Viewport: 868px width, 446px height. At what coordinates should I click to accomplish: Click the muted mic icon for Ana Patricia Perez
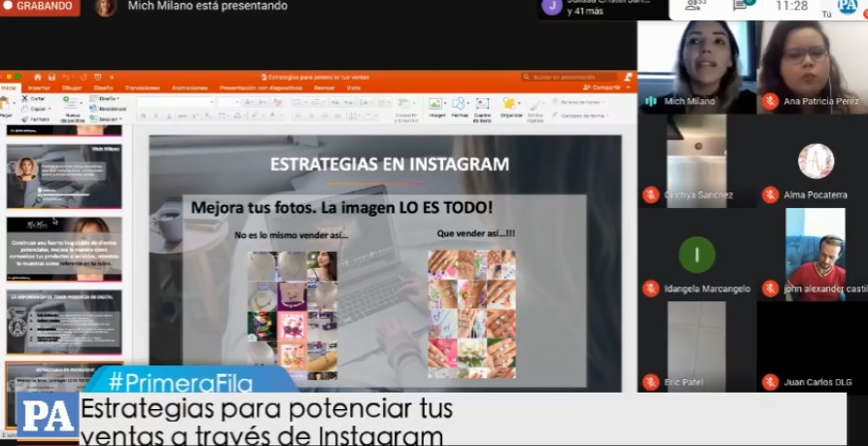coord(770,101)
